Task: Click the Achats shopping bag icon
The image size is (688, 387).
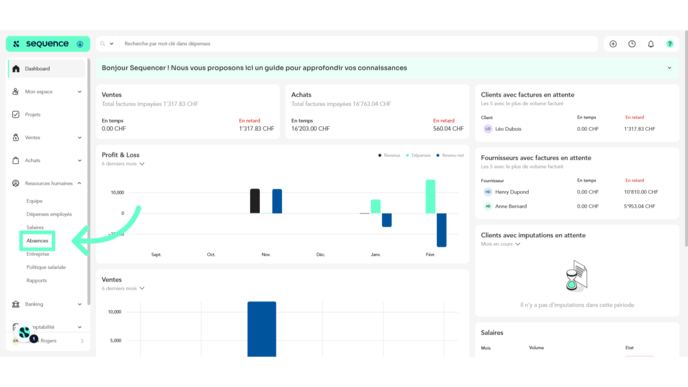Action: pos(16,160)
